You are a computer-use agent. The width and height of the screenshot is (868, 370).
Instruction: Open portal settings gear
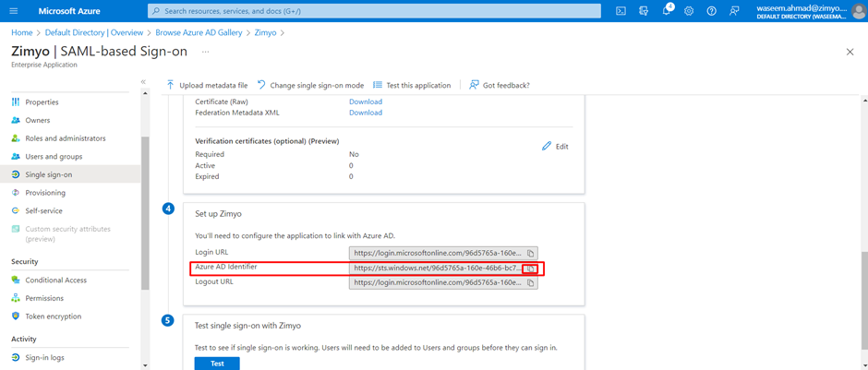click(x=689, y=11)
